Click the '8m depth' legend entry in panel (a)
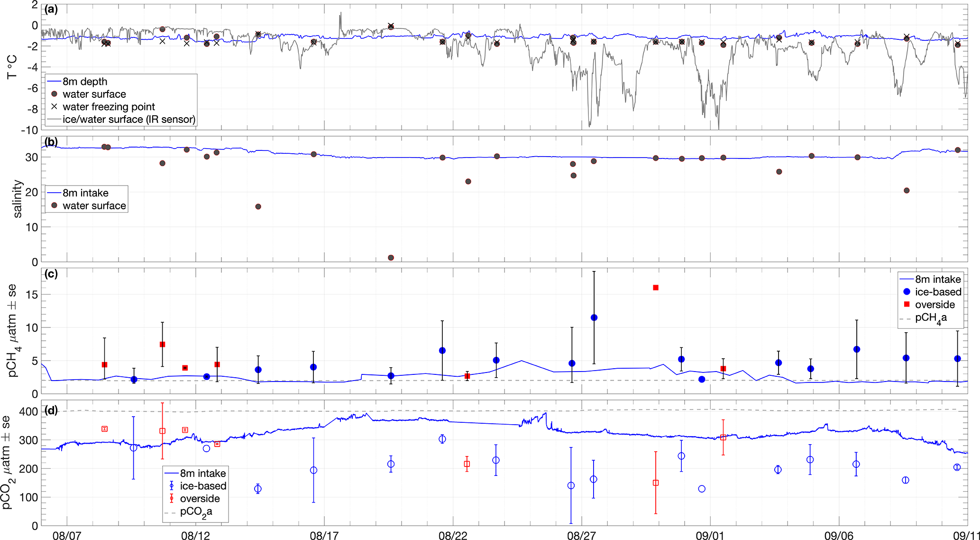 tap(84, 82)
